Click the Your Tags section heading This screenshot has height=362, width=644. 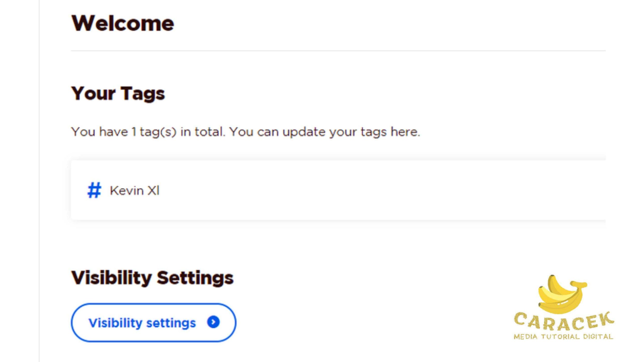[x=118, y=94]
